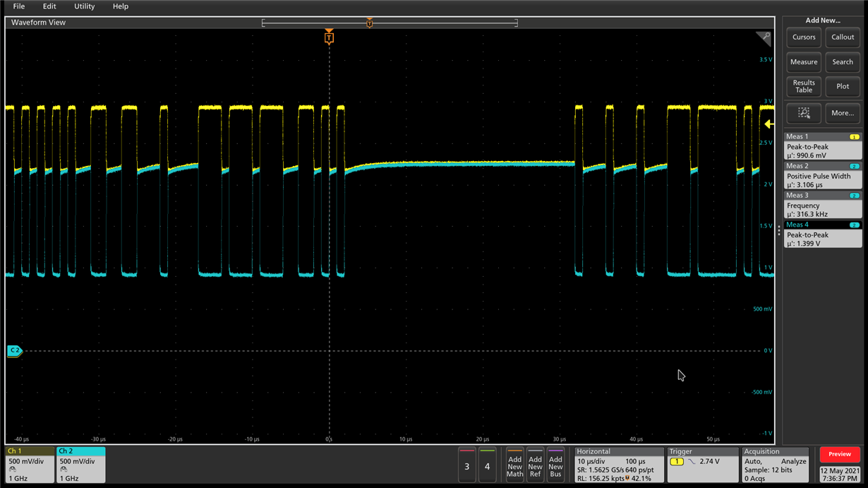Screen dimensions: 868x488
Task: Click the zoom box magnifier icon
Action: click(804, 113)
